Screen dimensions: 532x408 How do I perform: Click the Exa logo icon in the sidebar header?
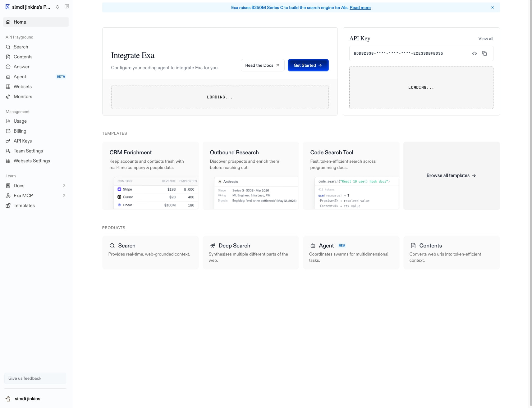[x=7, y=7]
